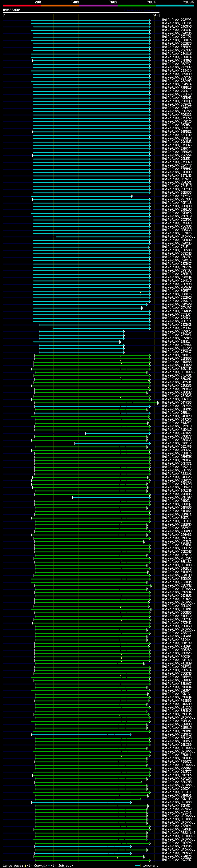
Task: Select the UniRef100_P19211 label
Action: pos(177,467)
